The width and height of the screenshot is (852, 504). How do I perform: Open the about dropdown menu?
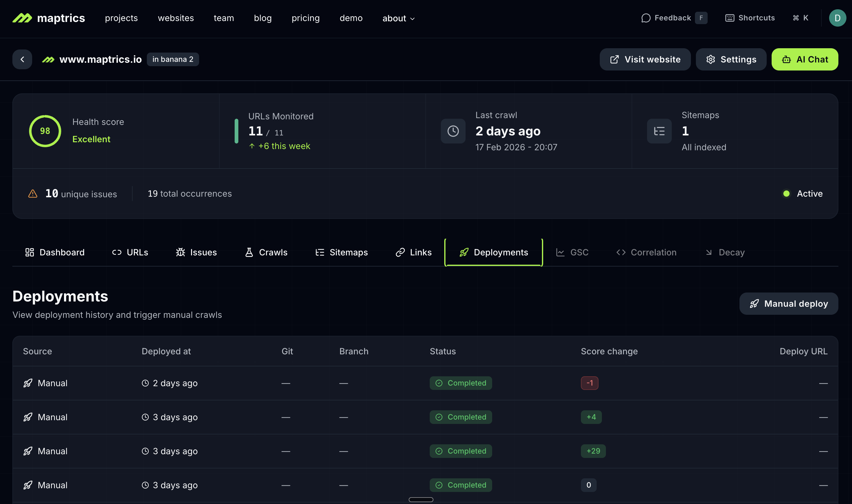point(398,18)
